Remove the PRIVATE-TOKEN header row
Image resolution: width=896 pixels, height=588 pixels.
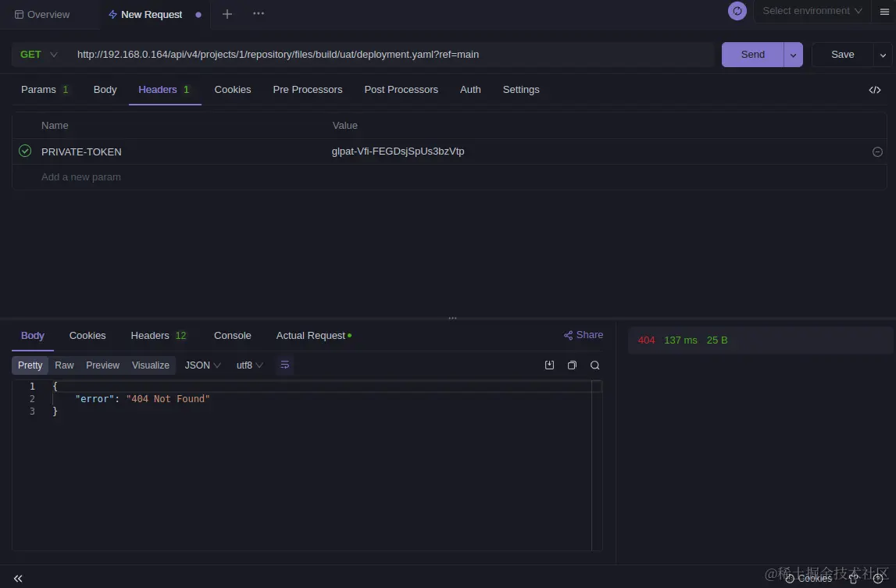pos(877,151)
